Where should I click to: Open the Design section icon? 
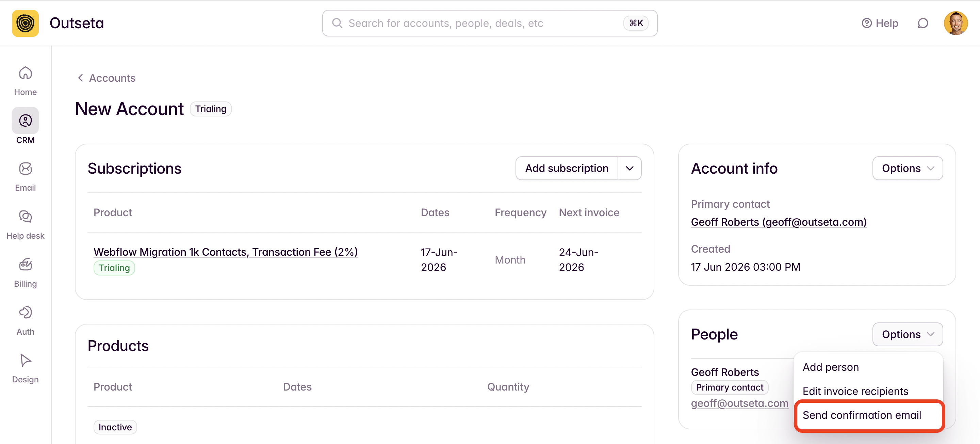coord(25,360)
